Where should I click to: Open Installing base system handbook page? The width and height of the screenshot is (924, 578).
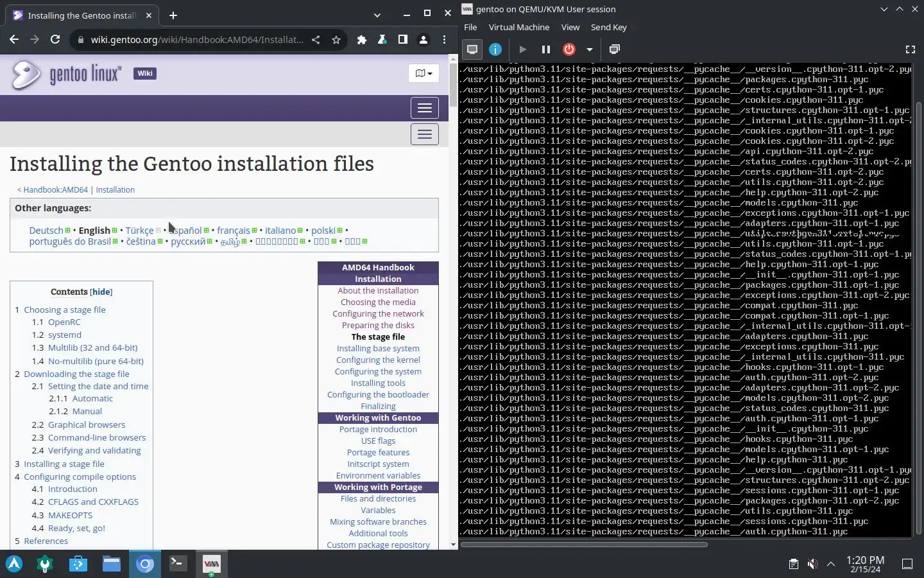click(378, 348)
